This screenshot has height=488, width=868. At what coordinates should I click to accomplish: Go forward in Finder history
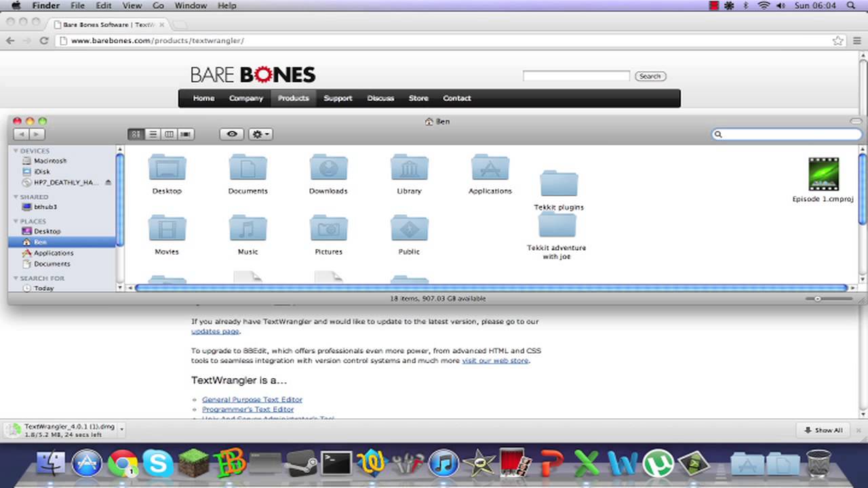click(37, 134)
